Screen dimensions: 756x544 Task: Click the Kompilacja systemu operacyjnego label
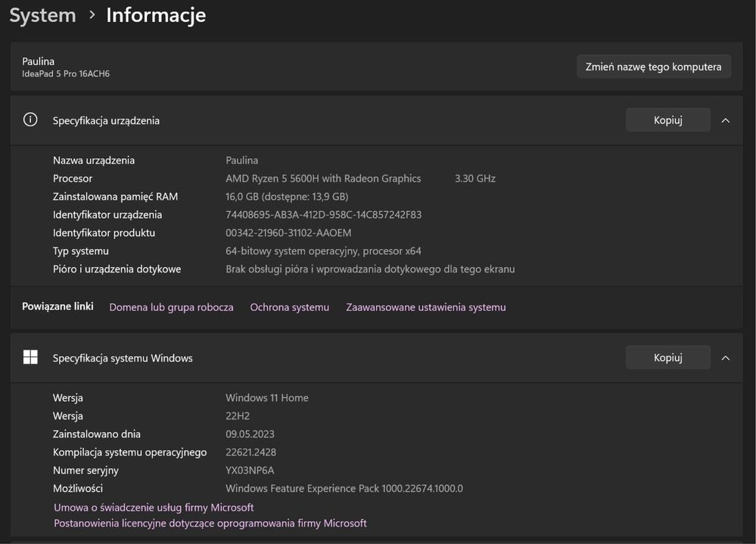[x=129, y=452]
